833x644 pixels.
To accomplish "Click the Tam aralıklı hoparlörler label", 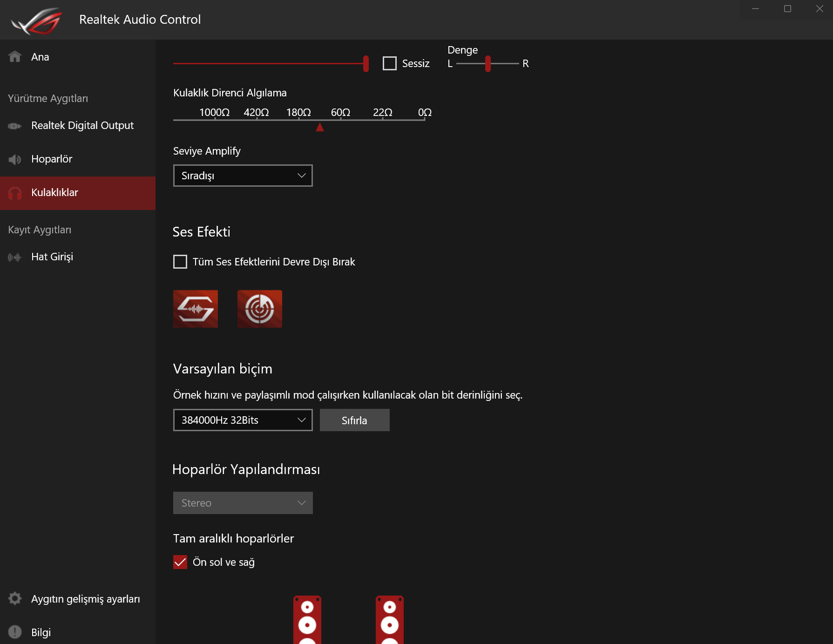I will [x=234, y=538].
